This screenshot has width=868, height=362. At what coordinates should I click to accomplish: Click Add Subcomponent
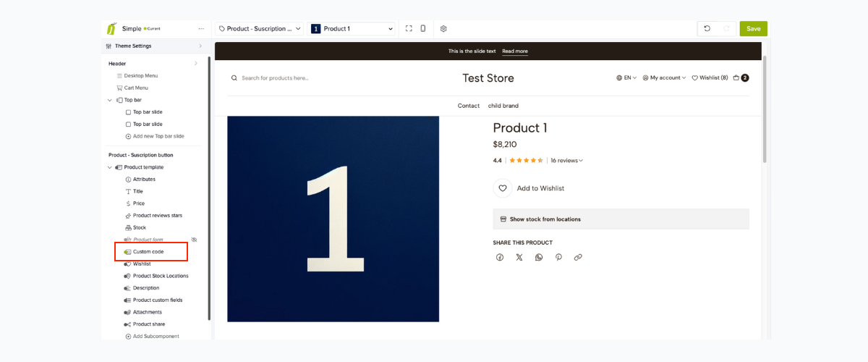(x=156, y=336)
